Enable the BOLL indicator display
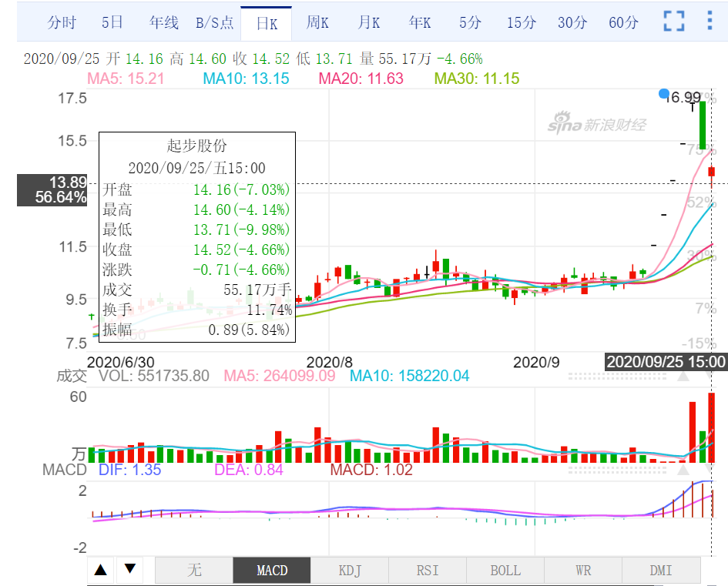 [505, 570]
